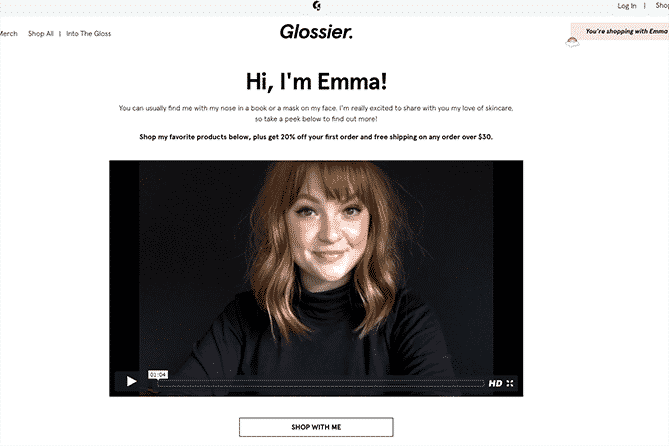This screenshot has height=446, width=669.
Task: Play the Emma intro video
Action: click(x=131, y=381)
